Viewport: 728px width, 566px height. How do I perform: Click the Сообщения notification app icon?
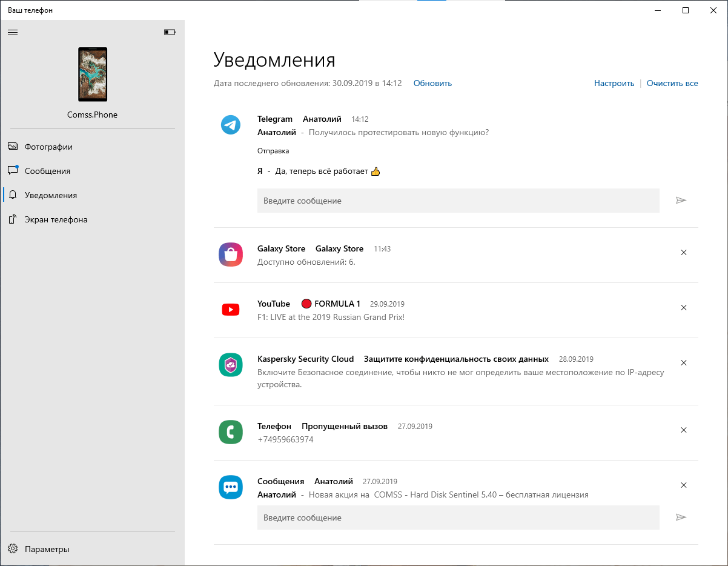pos(231,487)
